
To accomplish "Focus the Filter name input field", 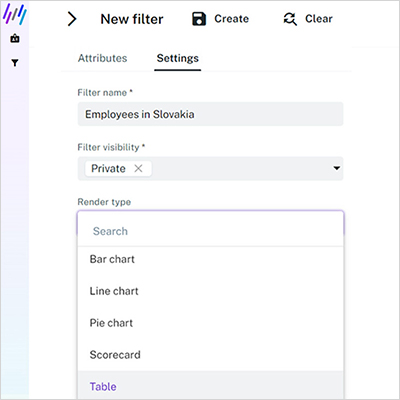I will click(210, 114).
